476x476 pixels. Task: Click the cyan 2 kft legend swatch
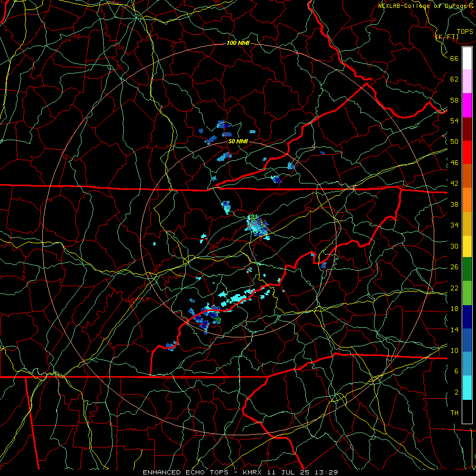click(x=467, y=388)
